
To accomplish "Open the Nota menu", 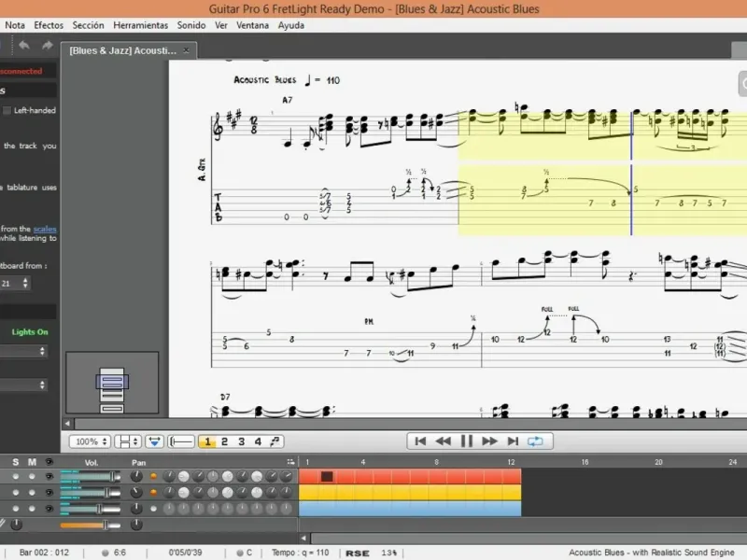I will tap(15, 25).
